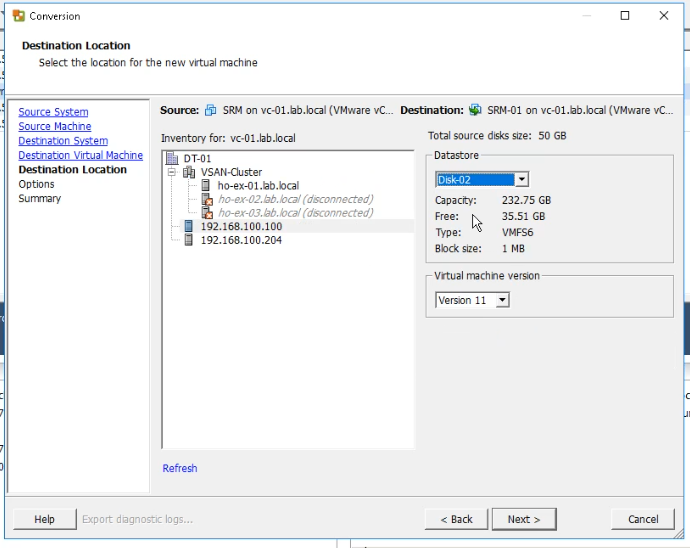Select VSAN-Cluster in the inventory

[231, 172]
